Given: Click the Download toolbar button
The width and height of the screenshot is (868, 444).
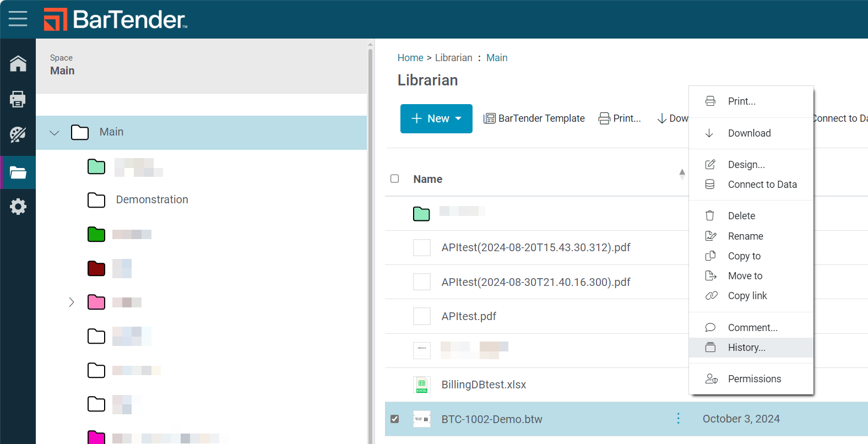Looking at the screenshot, I should pyautogui.click(x=672, y=118).
